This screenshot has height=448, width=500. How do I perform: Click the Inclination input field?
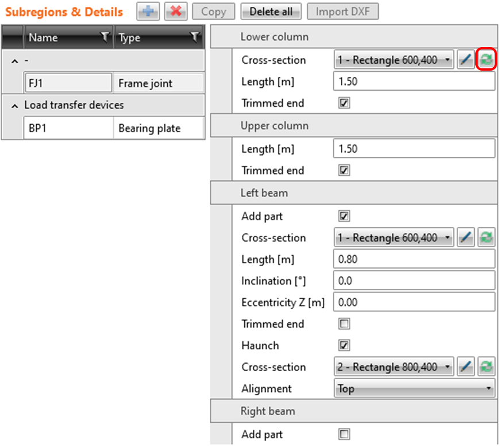coord(414,281)
